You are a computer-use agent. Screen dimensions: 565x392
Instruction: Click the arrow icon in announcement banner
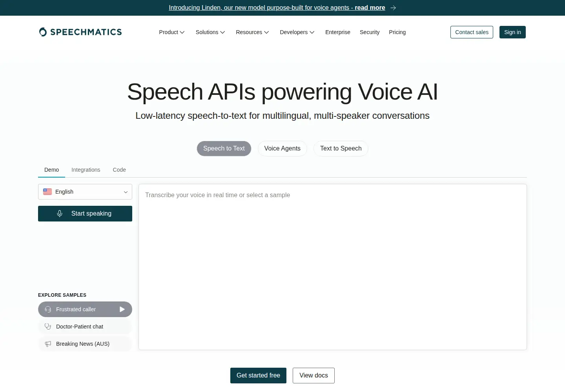click(x=393, y=8)
